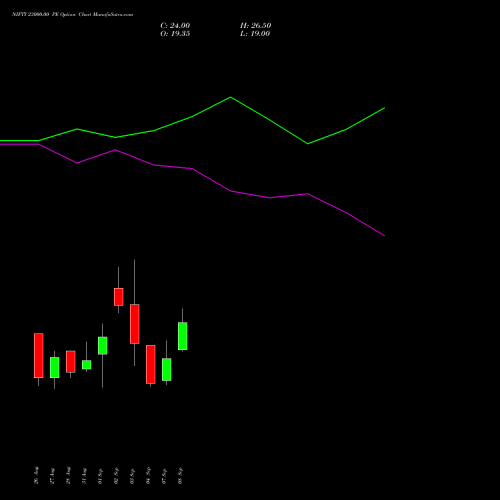Click the low value L: 19.00
The height and width of the screenshot is (500, 500).
tap(255, 34)
